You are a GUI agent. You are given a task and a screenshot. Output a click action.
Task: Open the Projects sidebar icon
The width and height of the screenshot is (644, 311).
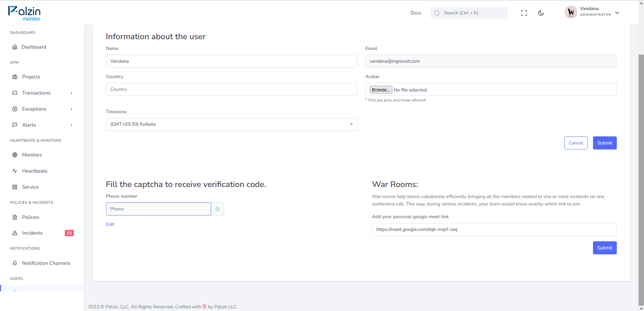15,77
